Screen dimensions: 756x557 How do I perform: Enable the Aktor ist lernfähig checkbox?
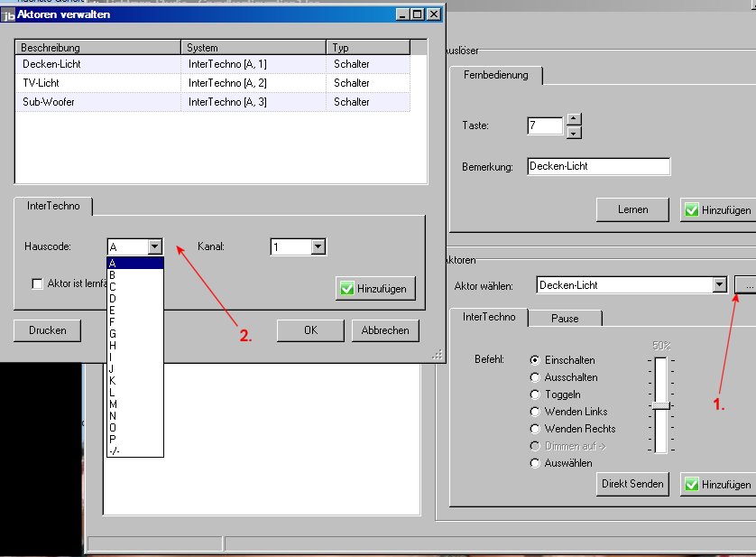coord(38,283)
